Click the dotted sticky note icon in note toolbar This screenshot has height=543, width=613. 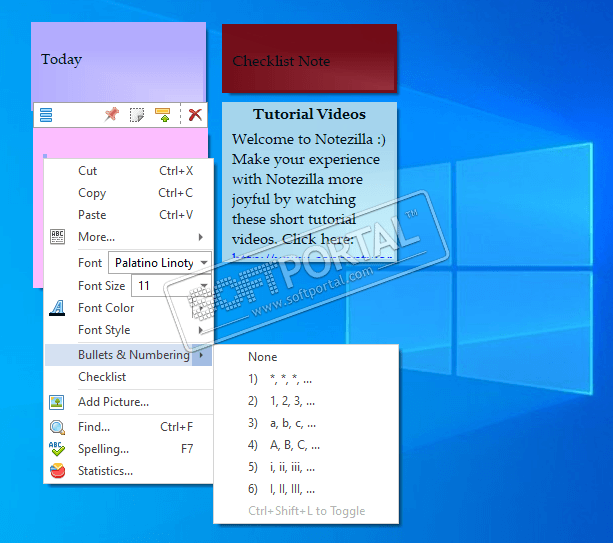point(137,115)
